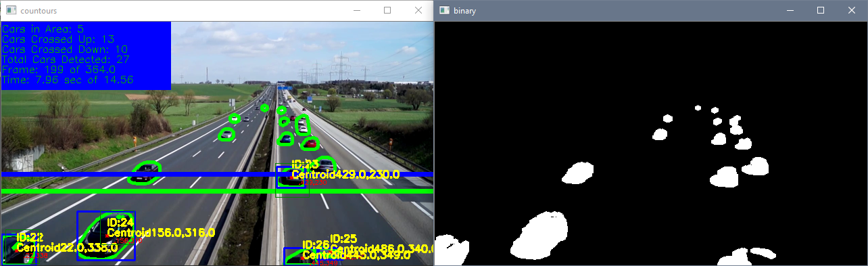Viewport: 868px width, 266px height.
Task: Select the ID:24 vehicle label
Action: (x=120, y=221)
